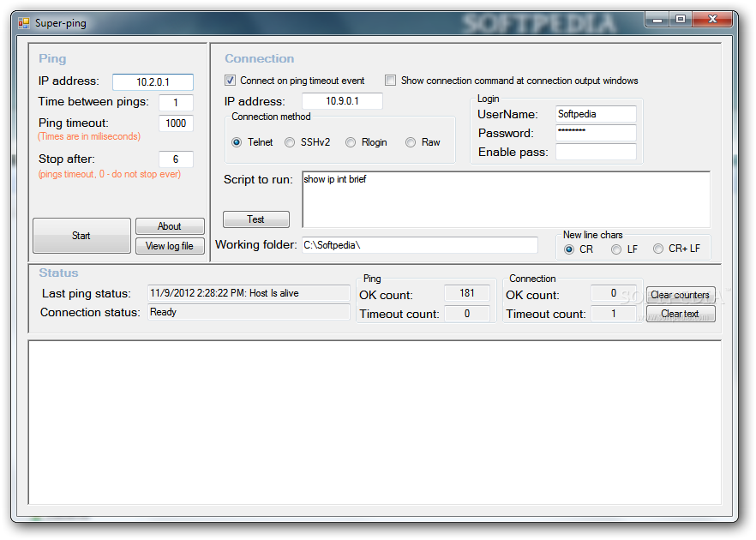Click Last ping status Host Is alive text
Viewport: 756px width, 540px height.
click(249, 293)
